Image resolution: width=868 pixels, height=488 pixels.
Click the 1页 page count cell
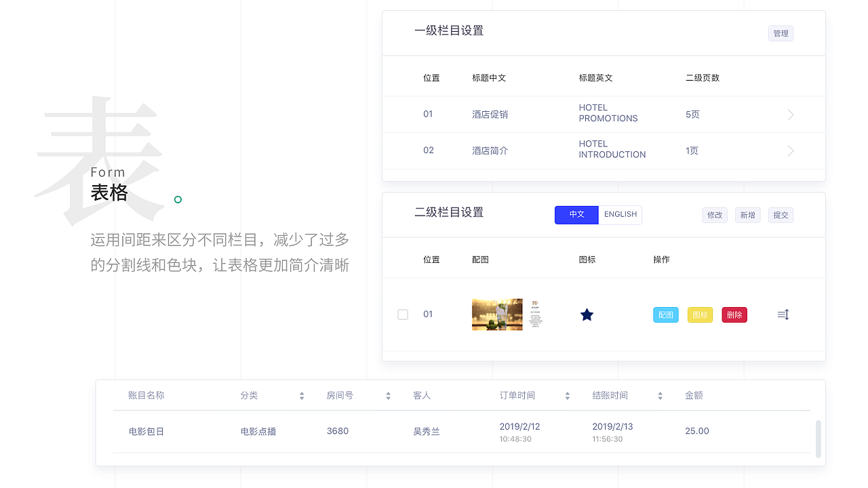[x=692, y=150]
